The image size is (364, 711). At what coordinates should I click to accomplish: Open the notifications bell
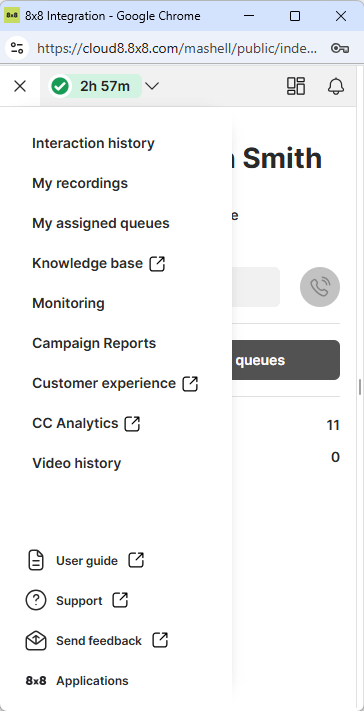tap(336, 86)
